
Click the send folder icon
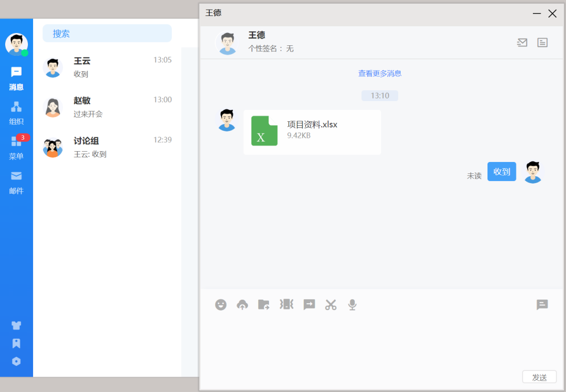(x=264, y=305)
